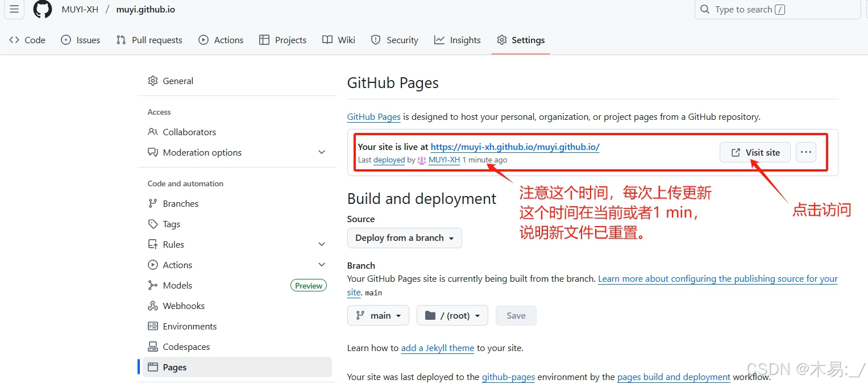Open Branches settings

click(x=237, y=203)
